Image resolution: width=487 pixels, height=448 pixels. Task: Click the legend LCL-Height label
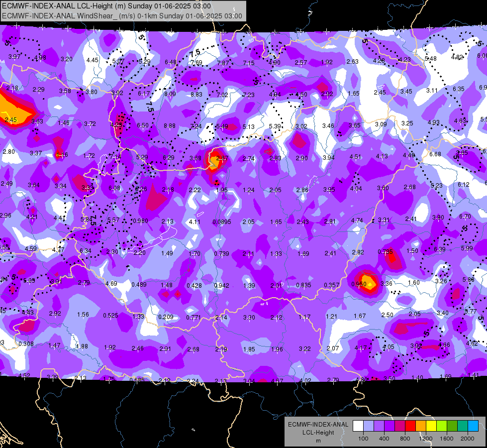coord(318,433)
